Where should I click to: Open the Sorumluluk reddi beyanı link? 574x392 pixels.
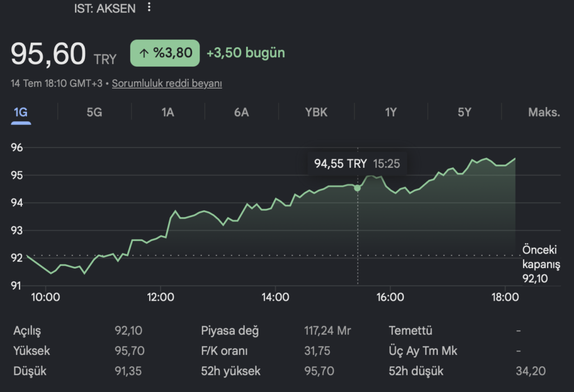pos(167,83)
